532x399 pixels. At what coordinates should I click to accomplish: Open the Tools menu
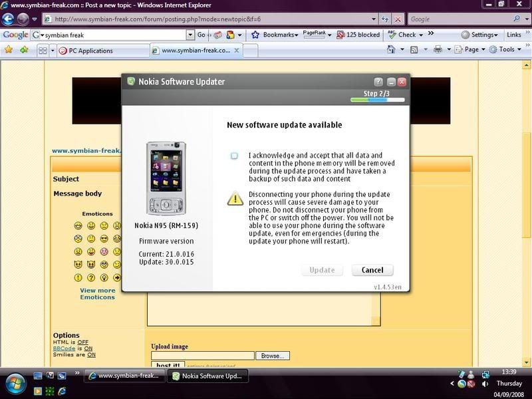tap(505, 49)
